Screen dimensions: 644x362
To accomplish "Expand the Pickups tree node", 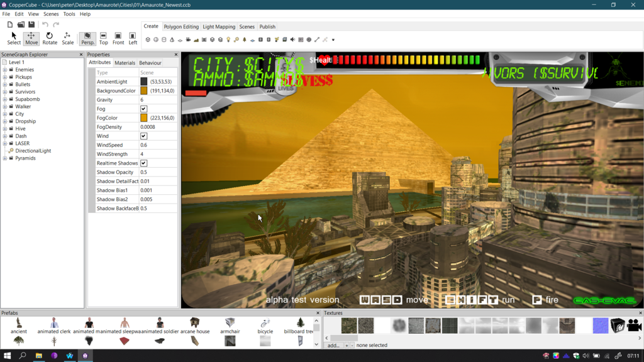I will (5, 77).
